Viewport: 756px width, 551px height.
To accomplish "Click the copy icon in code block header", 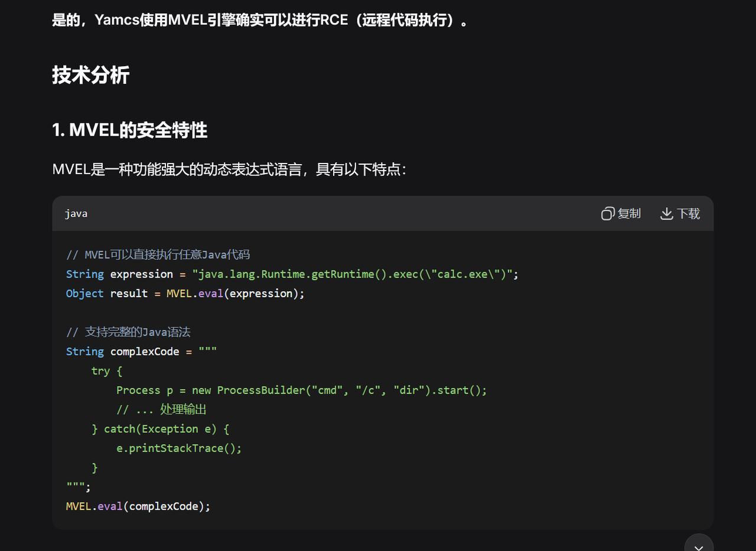I will (608, 214).
